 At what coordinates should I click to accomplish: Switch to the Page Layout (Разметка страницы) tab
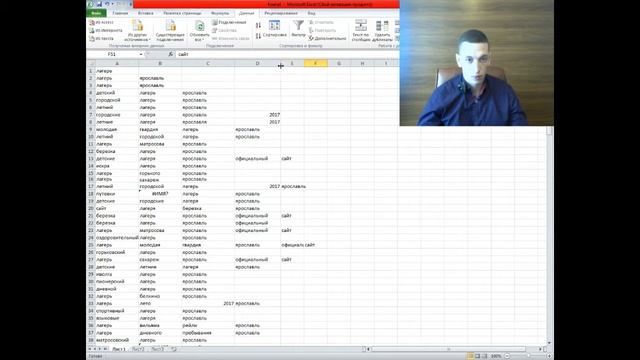point(182,13)
